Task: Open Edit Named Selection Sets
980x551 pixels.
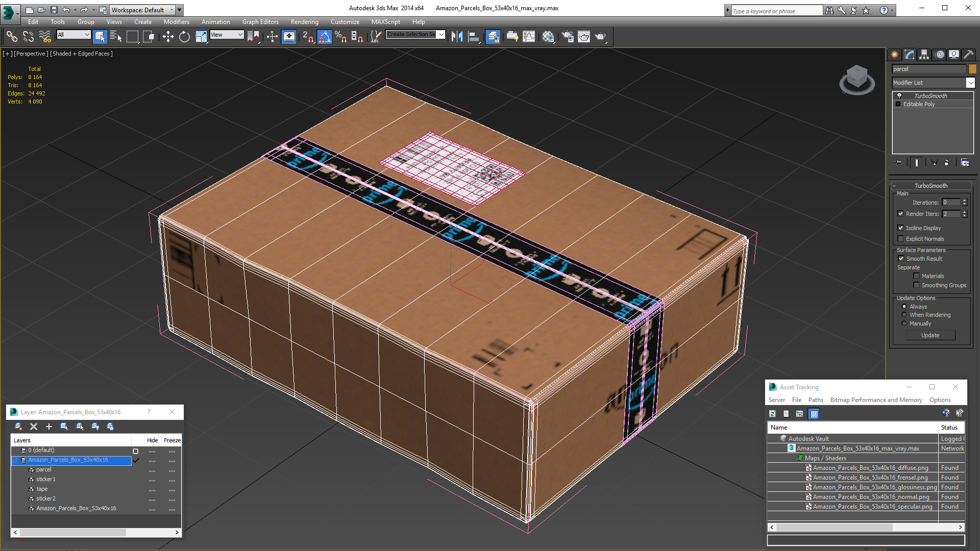Action: pyautogui.click(x=376, y=36)
